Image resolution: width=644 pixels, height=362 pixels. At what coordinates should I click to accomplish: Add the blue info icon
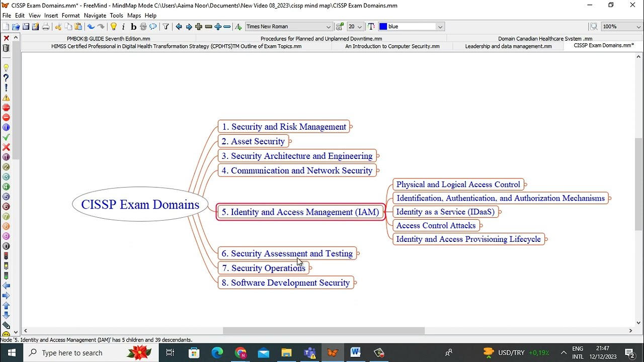pos(6,127)
